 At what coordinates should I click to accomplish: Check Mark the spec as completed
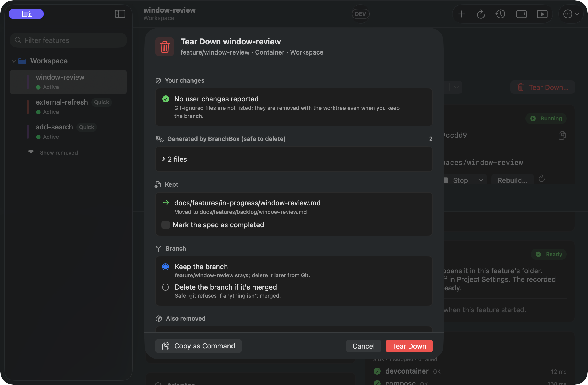(166, 225)
